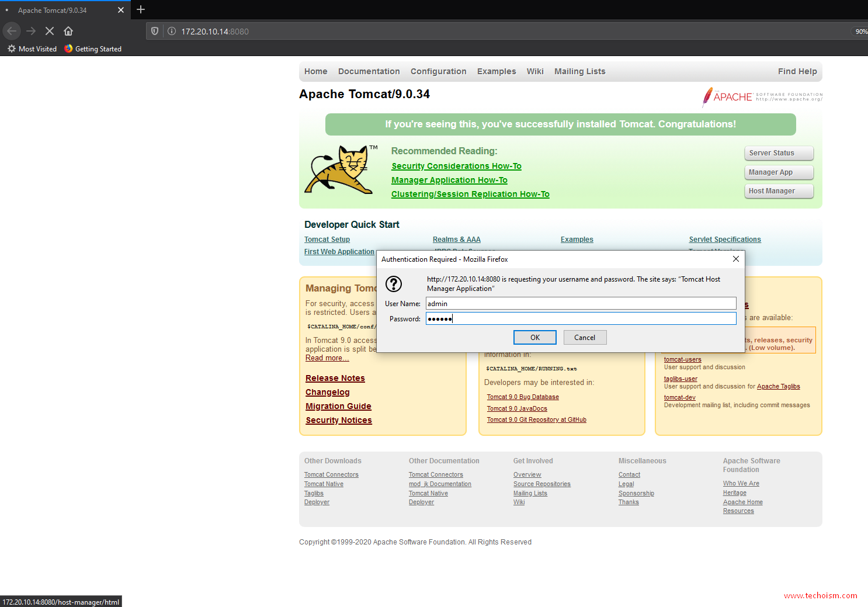The image size is (868, 607).
Task: Stop page loading with the X icon
Action: [x=50, y=31]
